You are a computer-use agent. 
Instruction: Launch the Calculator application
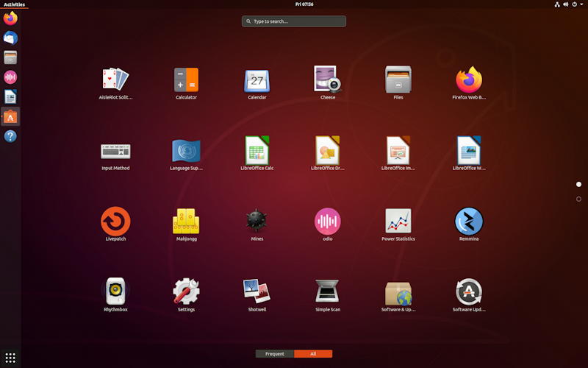(x=186, y=79)
